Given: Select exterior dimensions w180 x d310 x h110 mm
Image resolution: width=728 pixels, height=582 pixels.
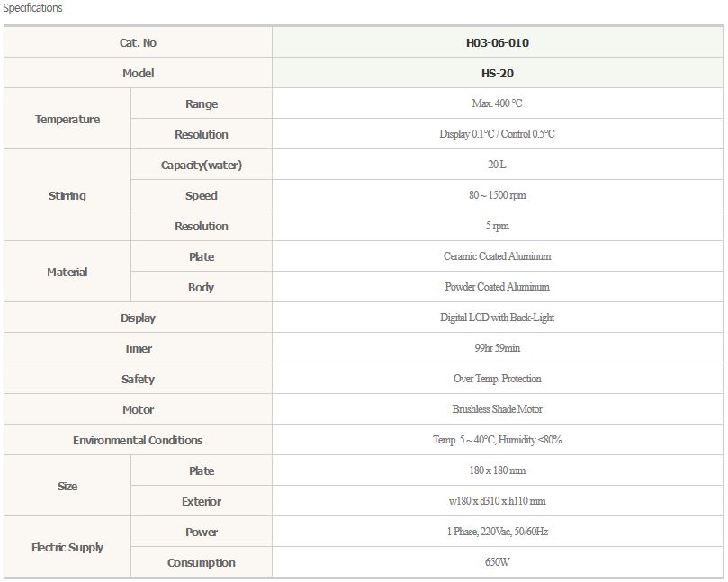Looking at the screenshot, I should click(x=498, y=501).
